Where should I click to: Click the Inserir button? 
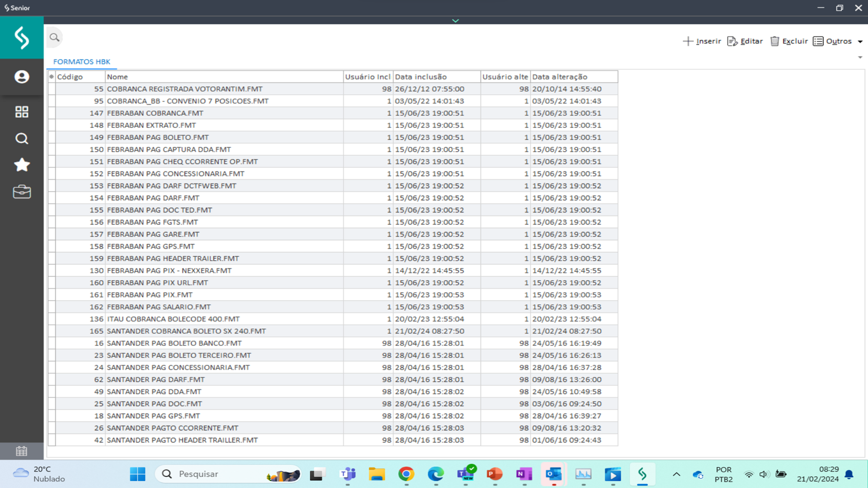tap(702, 41)
